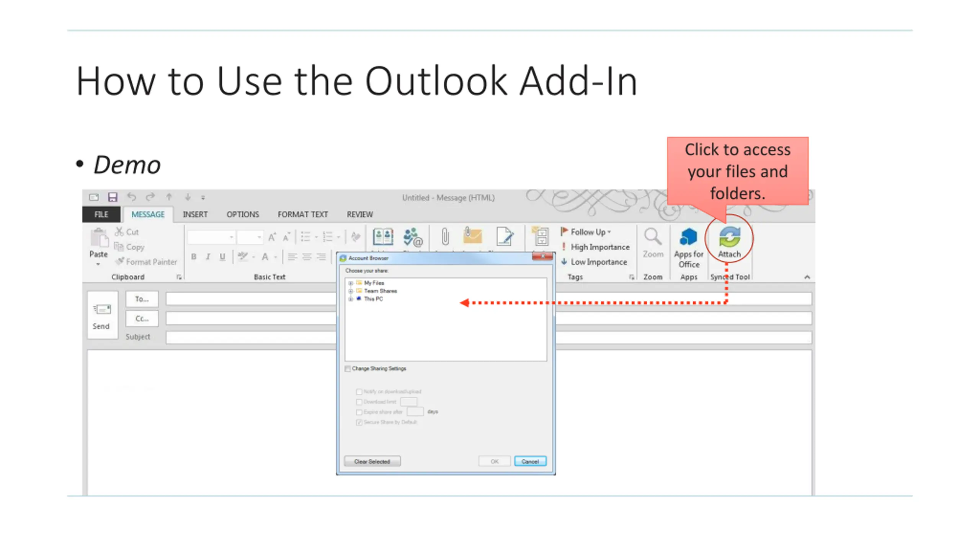
Task: Center align the text
Action: (x=307, y=257)
